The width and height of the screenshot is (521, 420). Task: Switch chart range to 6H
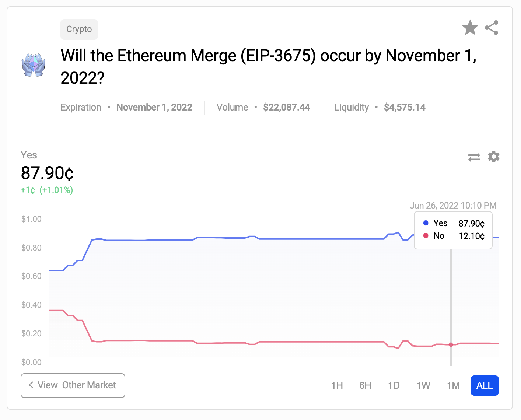365,385
